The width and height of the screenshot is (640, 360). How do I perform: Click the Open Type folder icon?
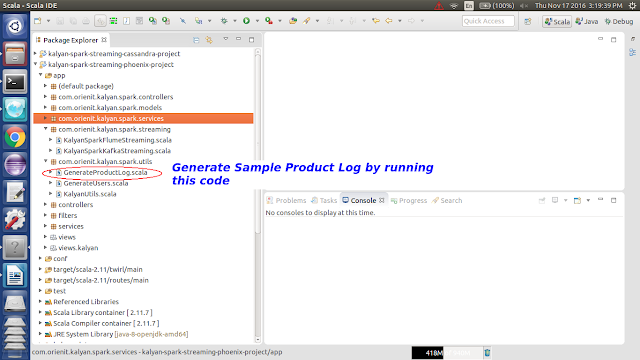pyautogui.click(x=293, y=21)
